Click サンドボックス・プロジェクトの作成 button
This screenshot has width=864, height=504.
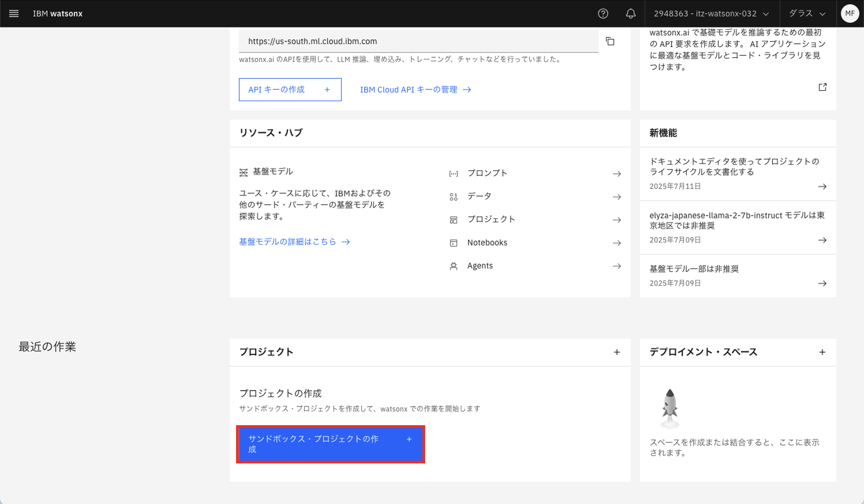(330, 444)
